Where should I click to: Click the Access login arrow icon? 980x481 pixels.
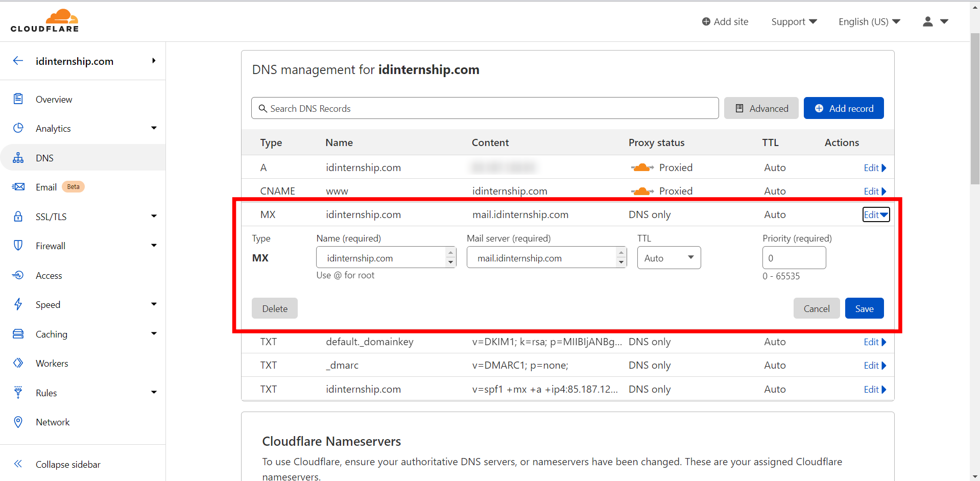pyautogui.click(x=18, y=275)
